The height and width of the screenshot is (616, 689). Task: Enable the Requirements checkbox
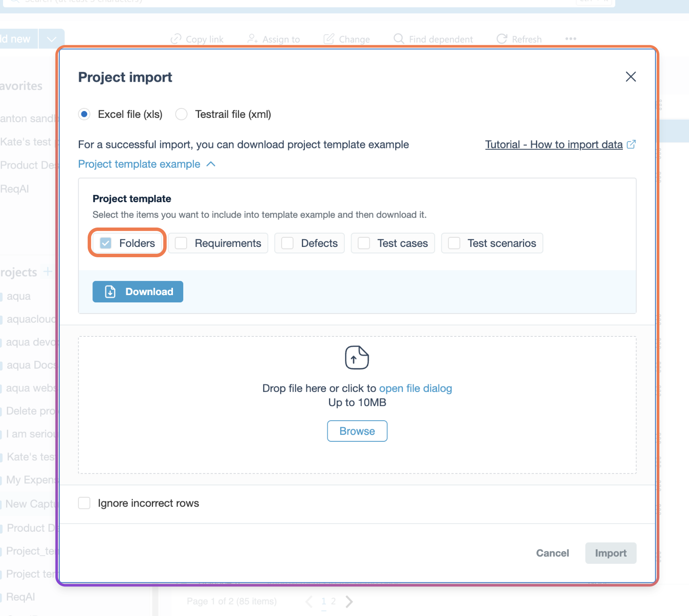point(181,243)
